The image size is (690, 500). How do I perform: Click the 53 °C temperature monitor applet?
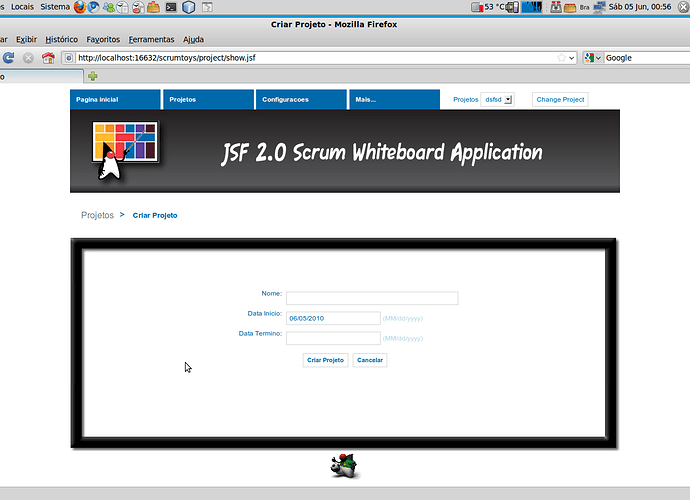[488, 7]
